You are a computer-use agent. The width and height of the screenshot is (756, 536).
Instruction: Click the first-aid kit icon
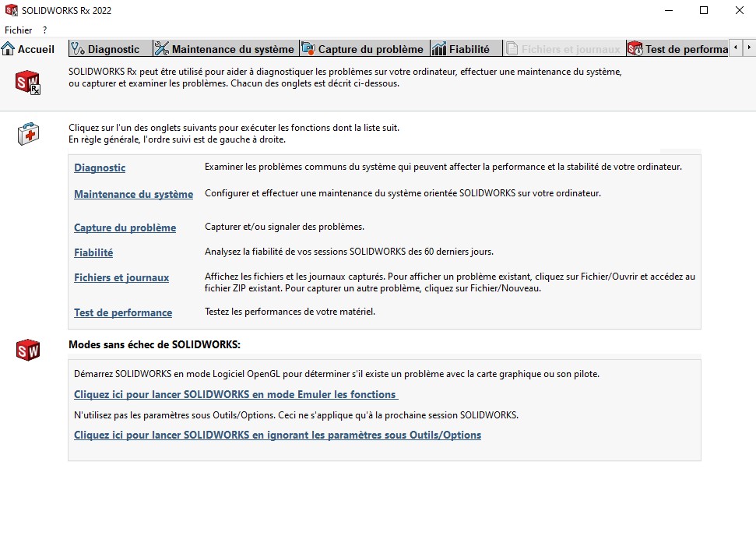pyautogui.click(x=28, y=134)
